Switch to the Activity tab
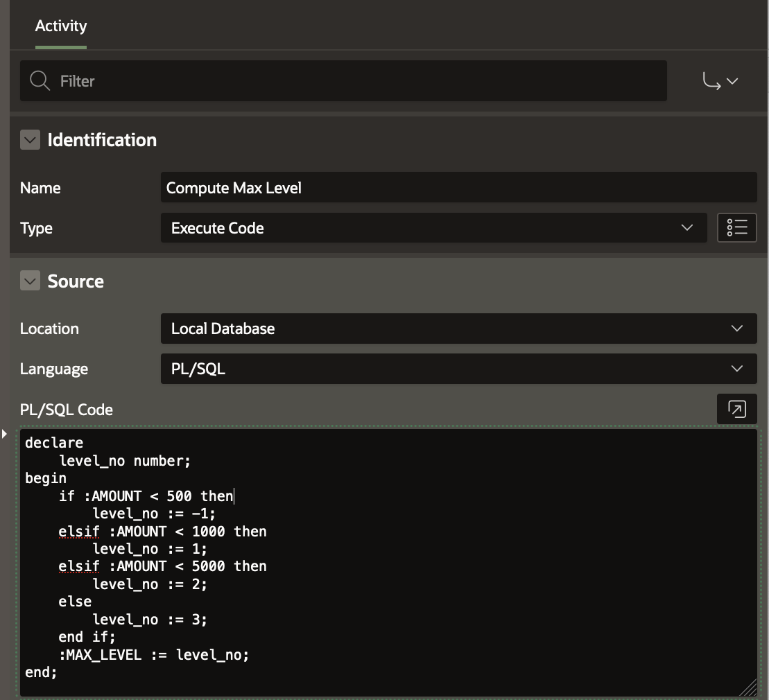This screenshot has width=769, height=700. coord(61,26)
